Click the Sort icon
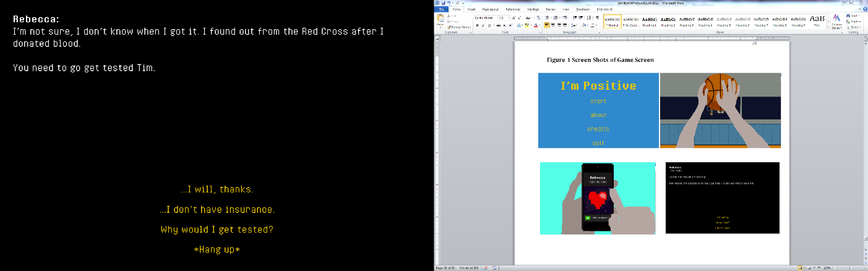This screenshot has height=271, width=868. coord(588,18)
